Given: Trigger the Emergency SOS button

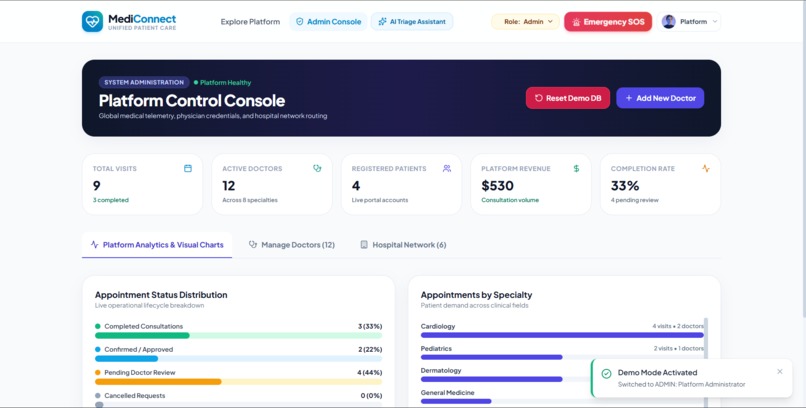Looking at the screenshot, I should 608,22.
